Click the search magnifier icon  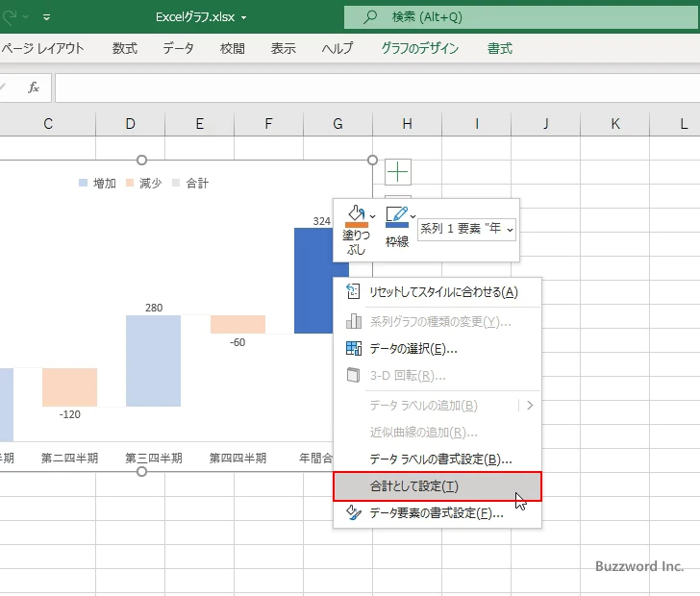click(x=369, y=17)
